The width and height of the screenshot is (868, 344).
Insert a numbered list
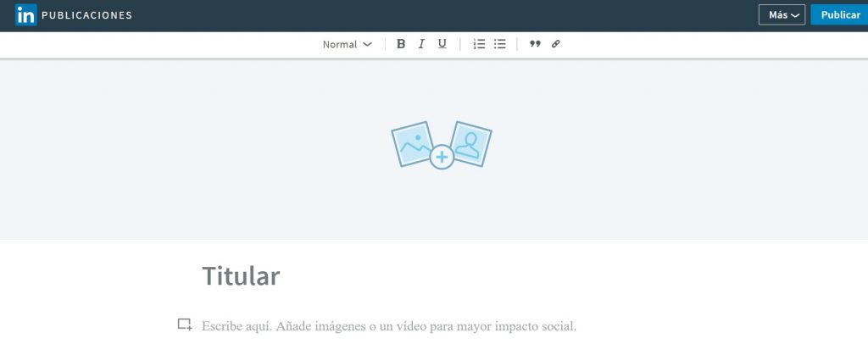pyautogui.click(x=480, y=44)
